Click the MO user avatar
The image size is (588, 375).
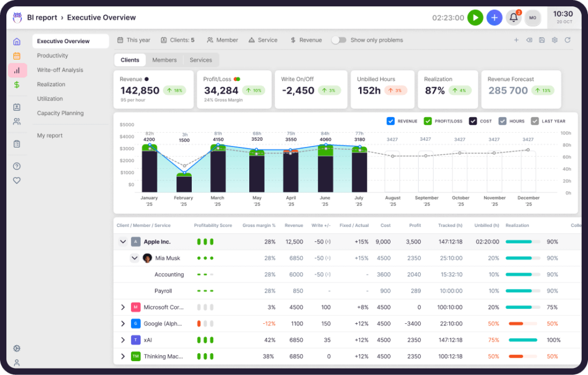click(x=532, y=18)
